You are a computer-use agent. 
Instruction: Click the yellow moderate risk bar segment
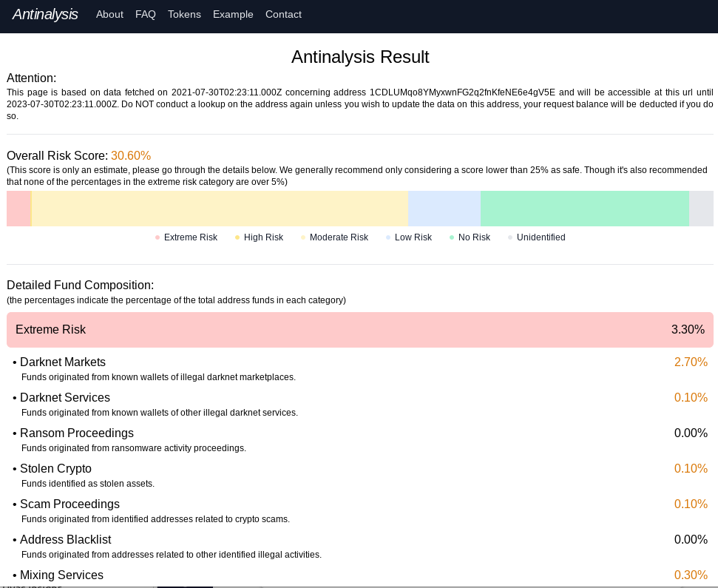click(220, 209)
